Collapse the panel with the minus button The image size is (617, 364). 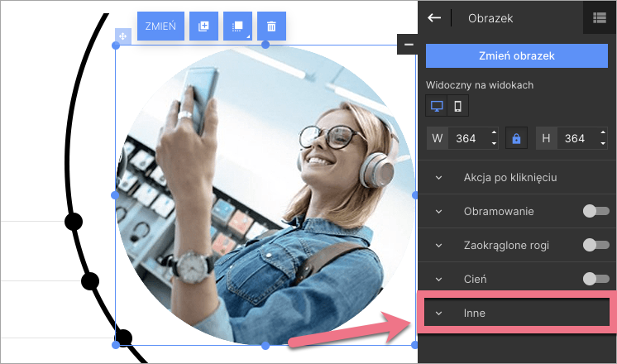408,44
